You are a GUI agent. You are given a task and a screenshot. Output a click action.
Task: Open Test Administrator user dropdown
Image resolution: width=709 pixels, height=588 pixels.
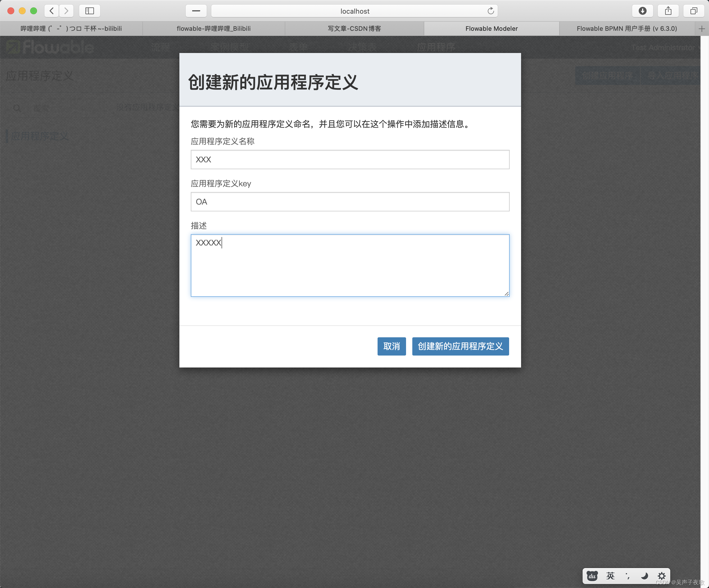[x=665, y=48]
